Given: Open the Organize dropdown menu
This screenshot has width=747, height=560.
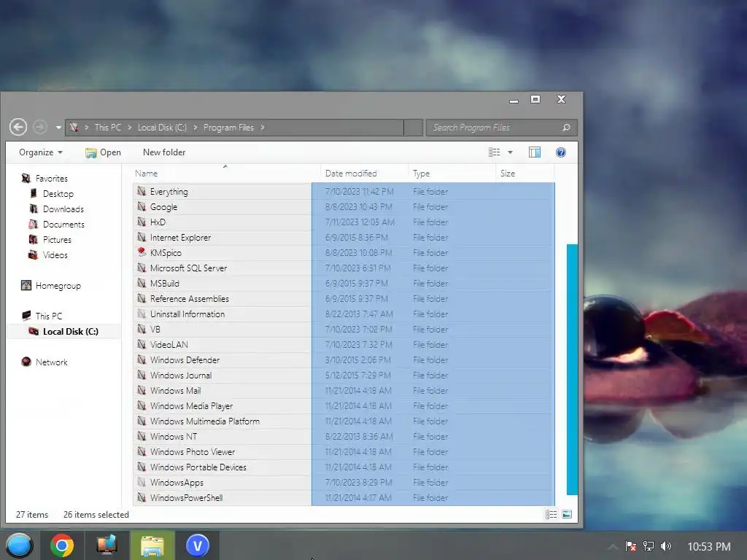Looking at the screenshot, I should (41, 152).
